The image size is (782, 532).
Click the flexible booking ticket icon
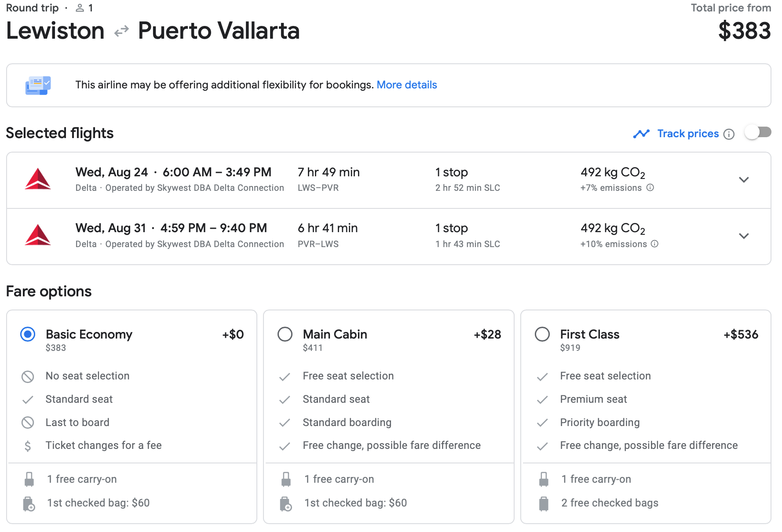[38, 85]
